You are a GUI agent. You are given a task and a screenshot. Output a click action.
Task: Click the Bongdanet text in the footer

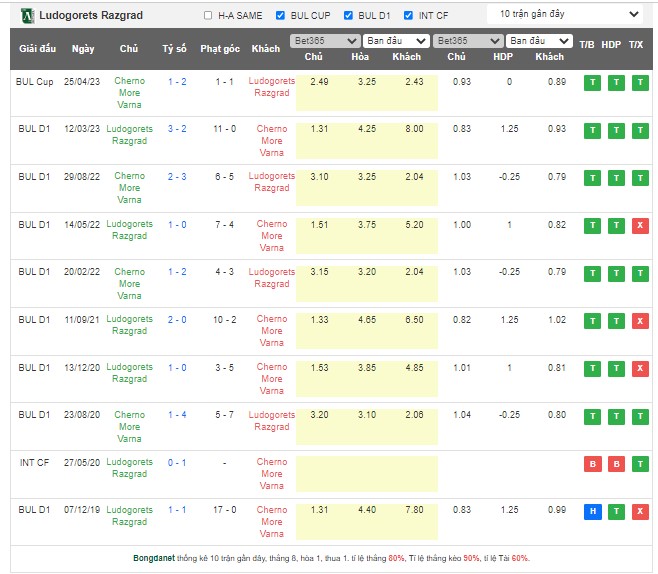coord(154,558)
